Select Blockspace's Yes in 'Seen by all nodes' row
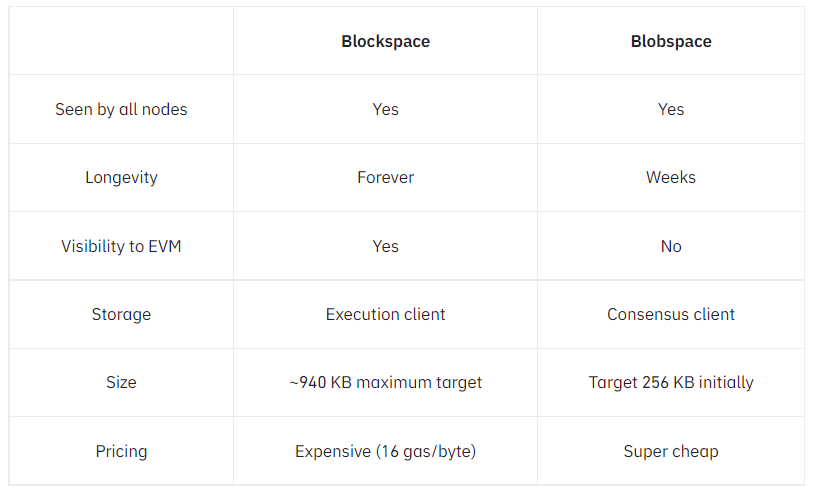The width and height of the screenshot is (816, 496). (x=385, y=109)
